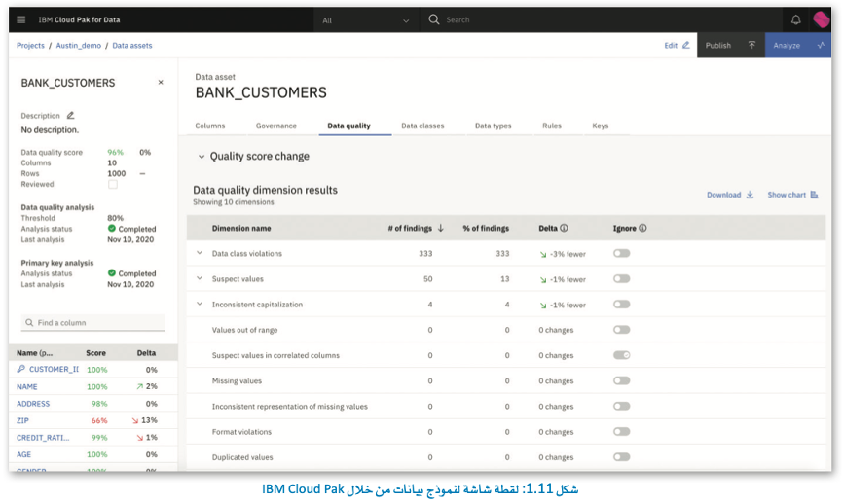Image resolution: width=843 pixels, height=504 pixels.
Task: Click the decrease arrow for Data class violations
Action: [x=543, y=254]
